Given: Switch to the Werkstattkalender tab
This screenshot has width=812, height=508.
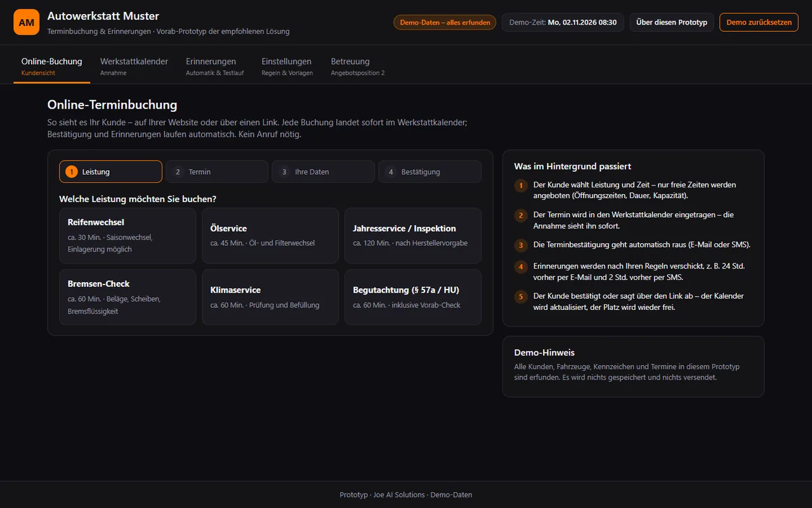Looking at the screenshot, I should pyautogui.click(x=134, y=66).
